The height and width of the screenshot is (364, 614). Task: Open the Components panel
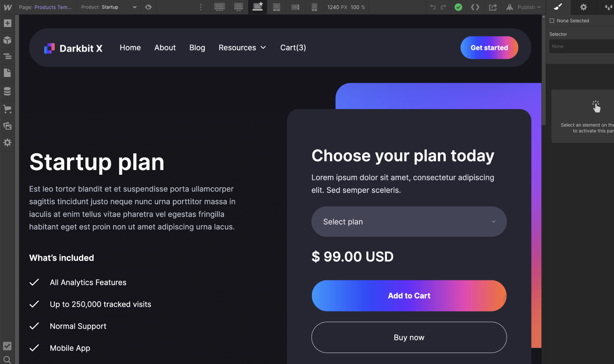[7, 40]
